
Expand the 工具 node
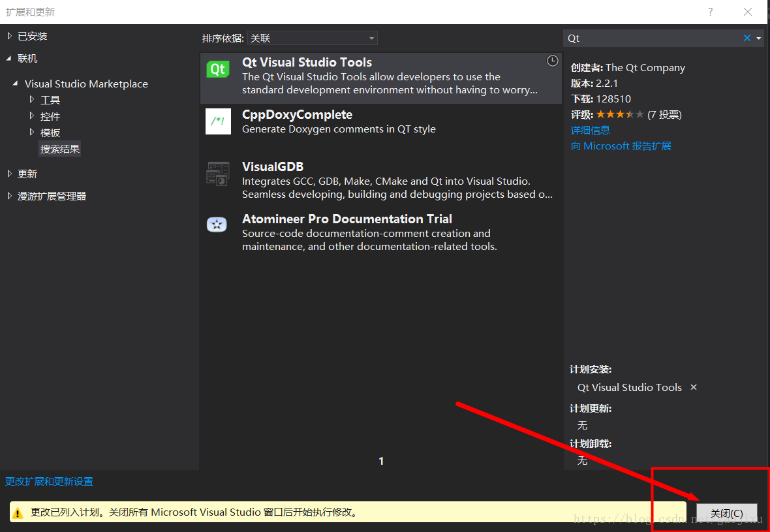(32, 99)
